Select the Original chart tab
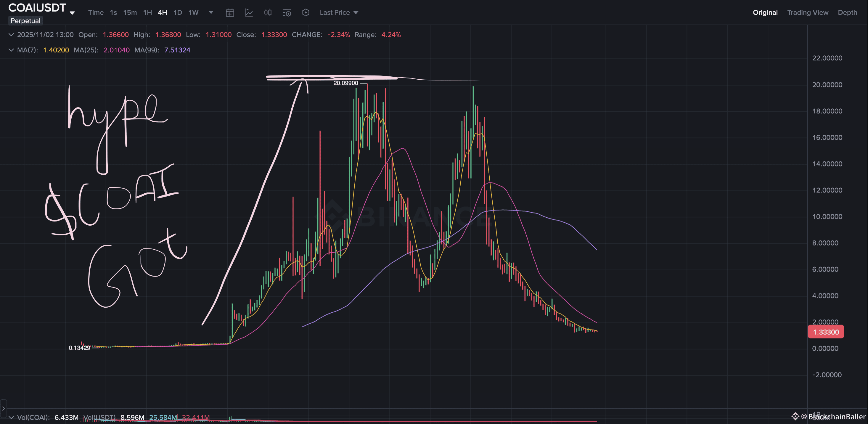The width and height of the screenshot is (868, 424). 765,12
